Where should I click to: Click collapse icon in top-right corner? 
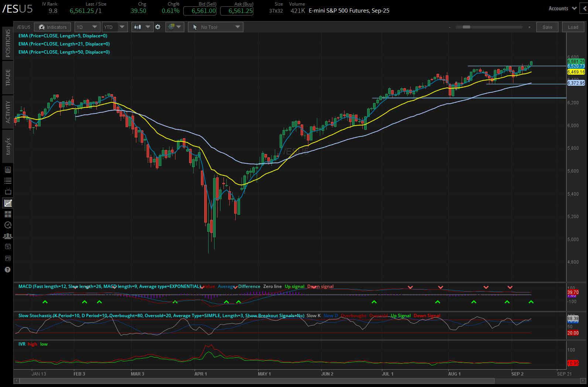(584, 9)
